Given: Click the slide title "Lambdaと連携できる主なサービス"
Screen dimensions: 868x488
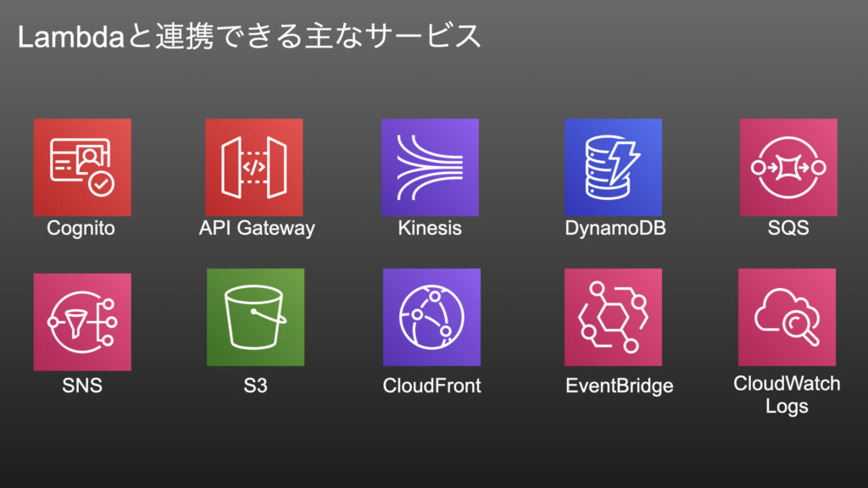Looking at the screenshot, I should [x=249, y=36].
